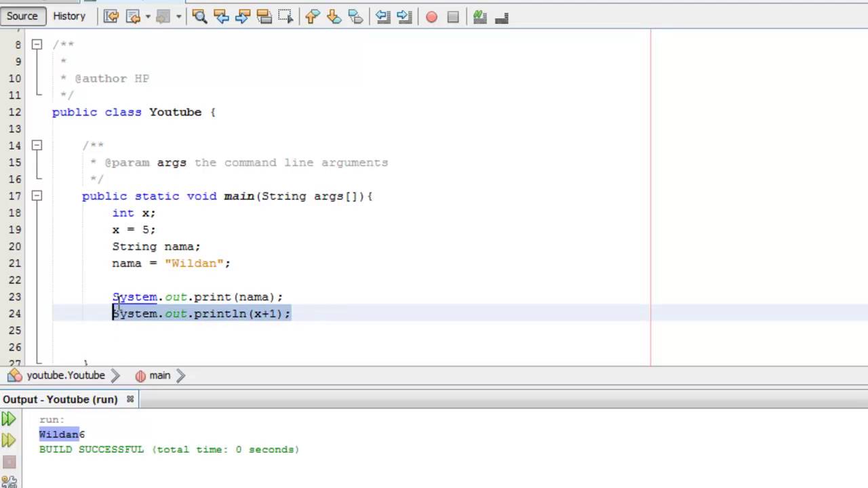868x488 pixels.
Task: Jump to the last edit location icon
Action: click(x=111, y=16)
